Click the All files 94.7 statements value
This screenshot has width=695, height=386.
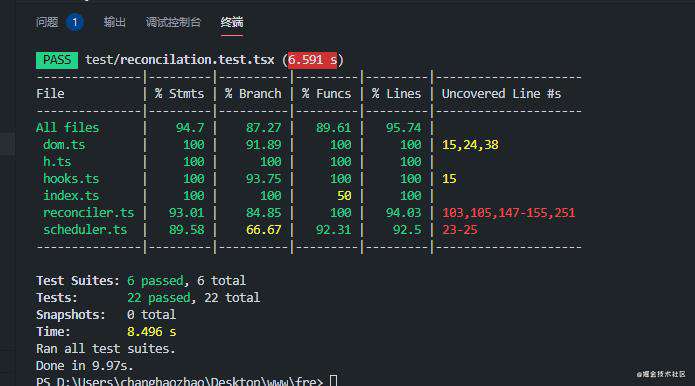190,128
